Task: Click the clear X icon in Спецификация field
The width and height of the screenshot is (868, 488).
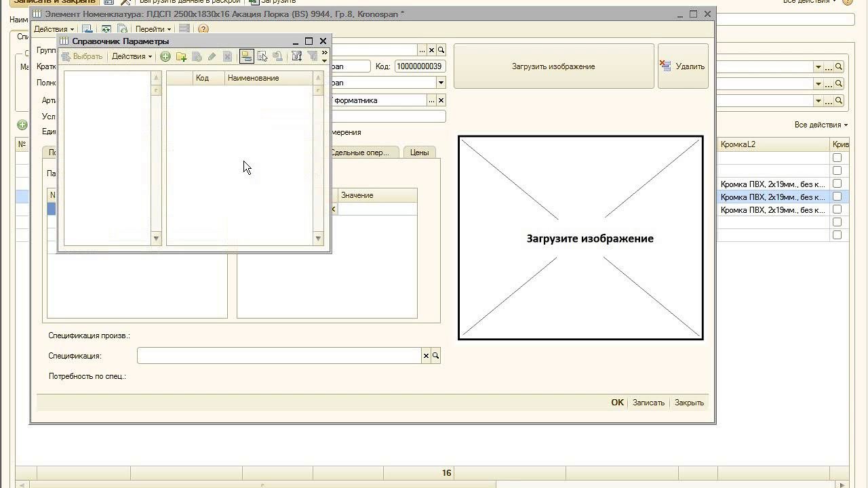Action: pos(426,356)
